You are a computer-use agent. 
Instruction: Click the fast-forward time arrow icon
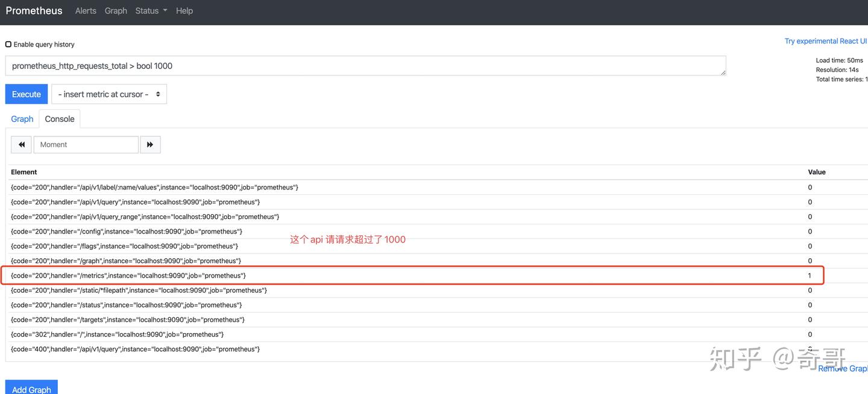click(x=150, y=144)
